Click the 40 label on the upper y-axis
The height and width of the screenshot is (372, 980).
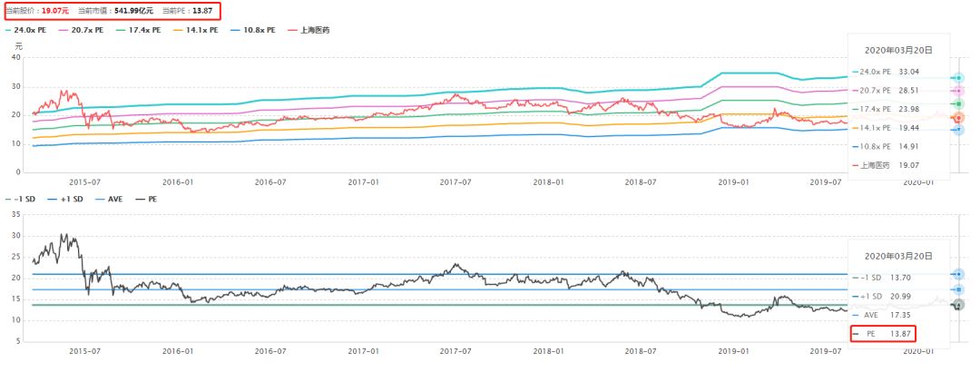(17, 57)
